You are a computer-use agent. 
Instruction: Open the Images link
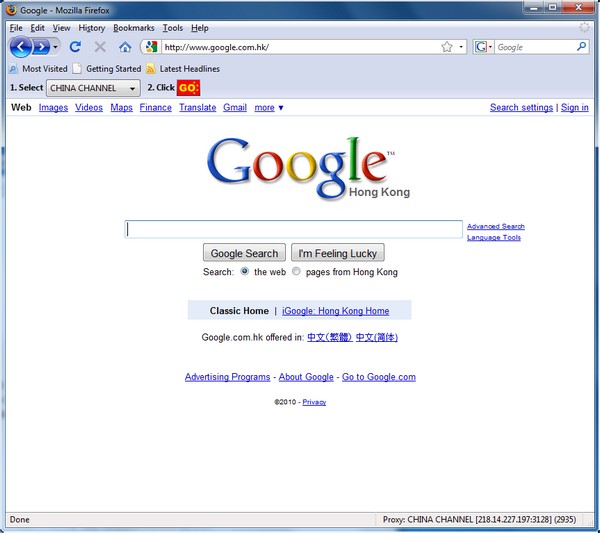click(53, 108)
